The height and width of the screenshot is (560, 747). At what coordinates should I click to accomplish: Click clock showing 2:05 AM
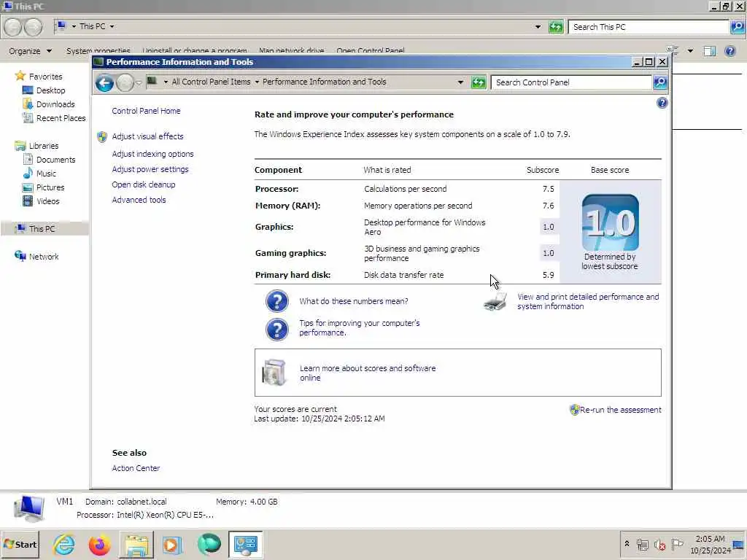click(x=711, y=539)
